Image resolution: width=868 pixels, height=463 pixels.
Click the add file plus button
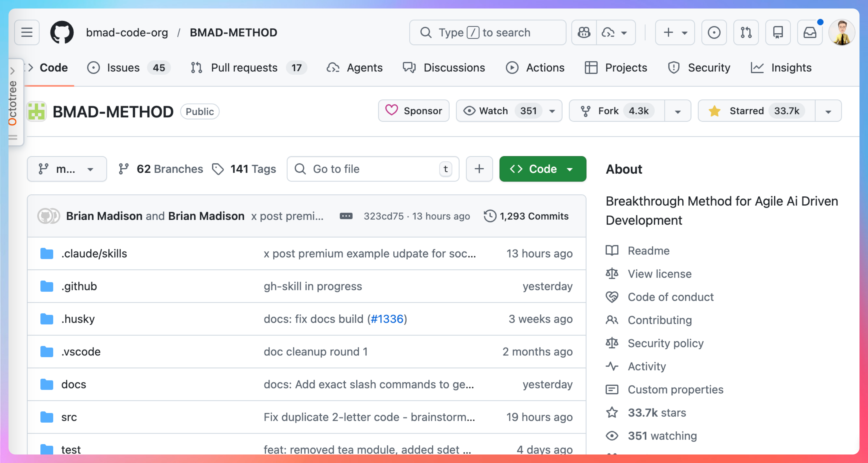479,169
